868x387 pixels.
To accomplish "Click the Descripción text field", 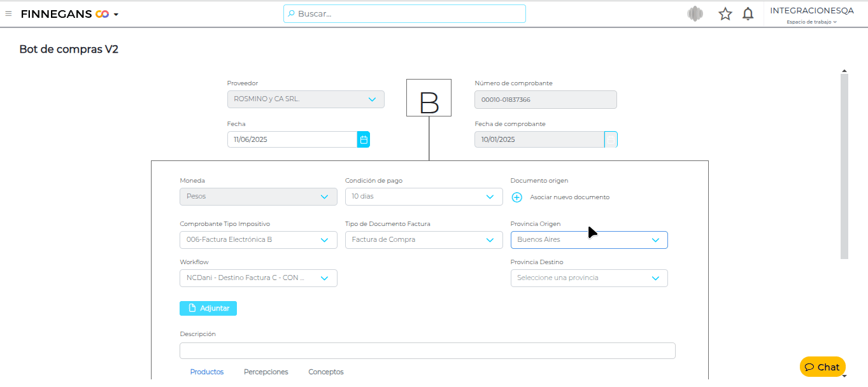I will pos(427,351).
